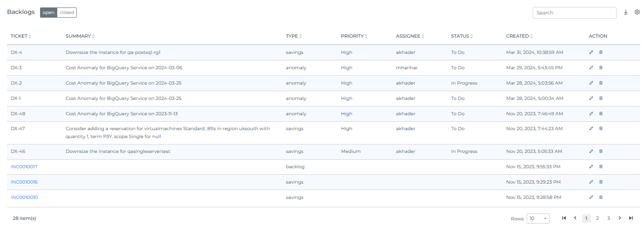Image resolution: width=644 pixels, height=231 pixels.
Task: Switch to closed backlogs
Action: (x=67, y=13)
